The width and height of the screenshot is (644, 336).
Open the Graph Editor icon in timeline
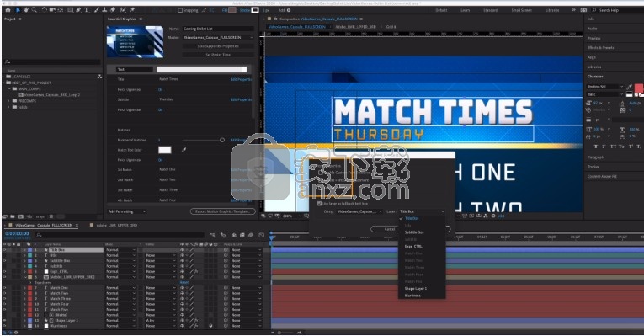[261, 235]
